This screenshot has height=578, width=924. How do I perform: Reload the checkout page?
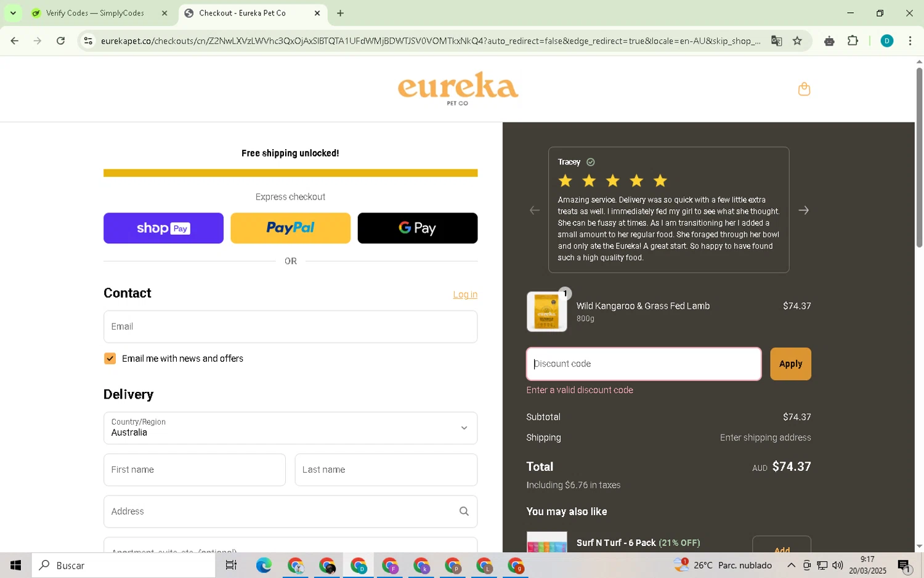click(60, 41)
